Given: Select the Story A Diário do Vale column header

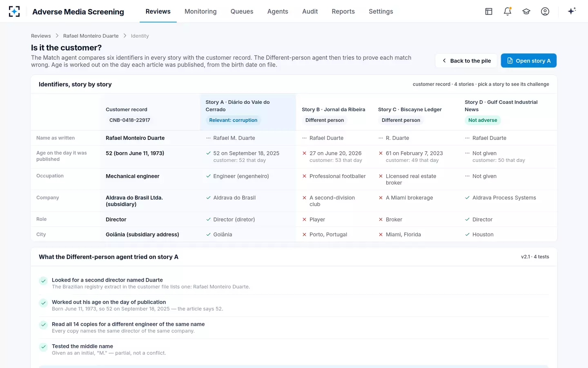Looking at the screenshot, I should pyautogui.click(x=247, y=112).
